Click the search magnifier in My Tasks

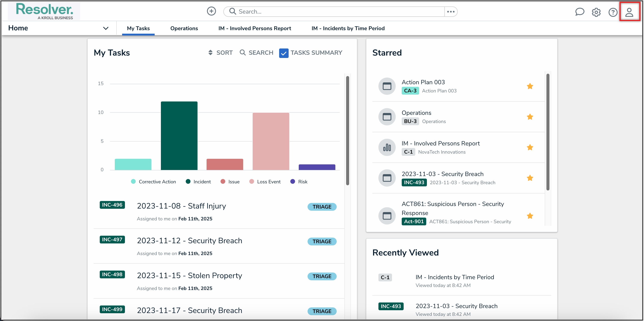coord(242,53)
